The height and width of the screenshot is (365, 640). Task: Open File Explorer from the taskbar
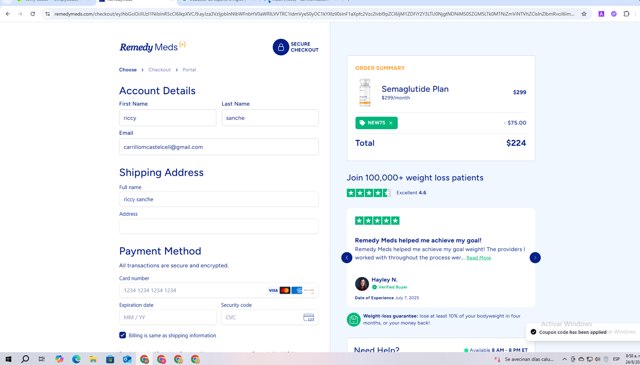click(93, 359)
